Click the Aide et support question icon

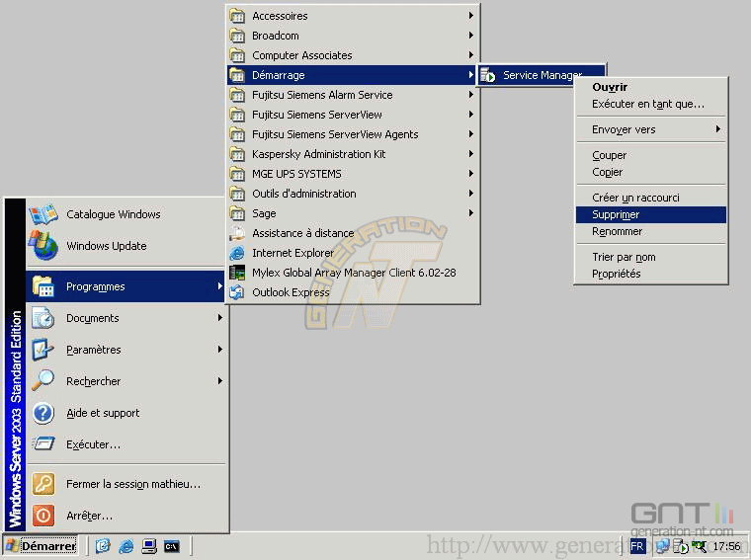43,413
